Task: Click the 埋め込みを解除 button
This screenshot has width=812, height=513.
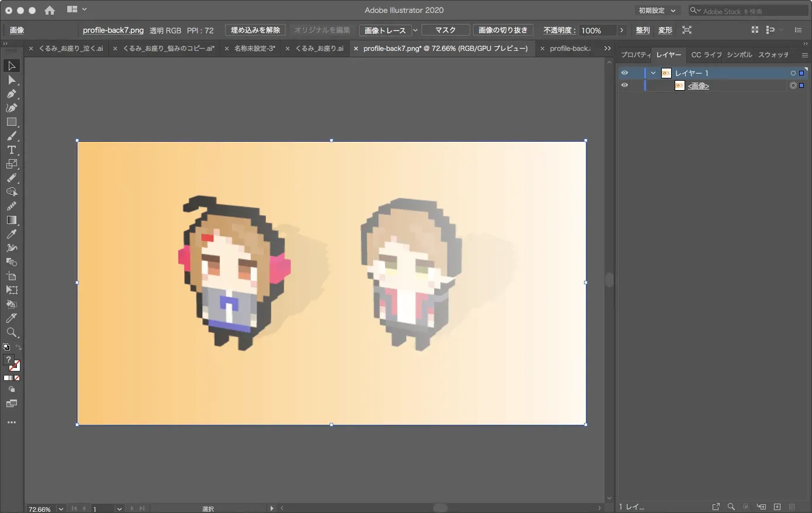Action: (x=255, y=30)
